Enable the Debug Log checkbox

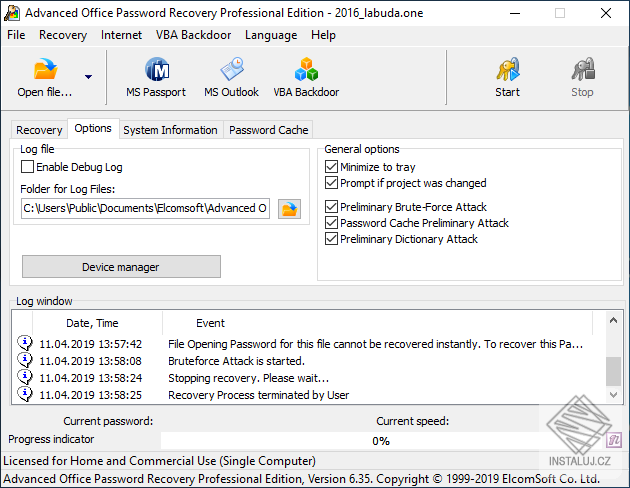click(x=28, y=167)
